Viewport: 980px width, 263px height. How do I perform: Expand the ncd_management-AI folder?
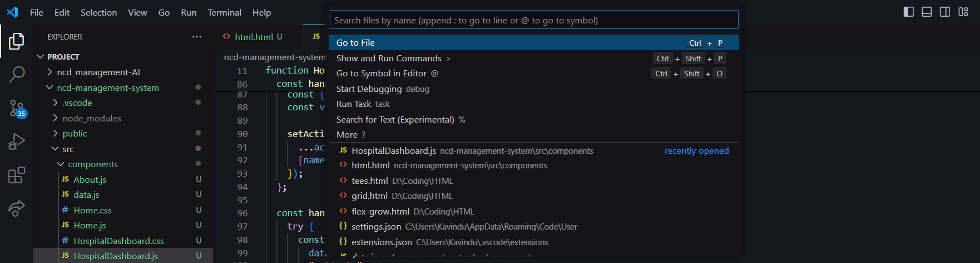123,72
